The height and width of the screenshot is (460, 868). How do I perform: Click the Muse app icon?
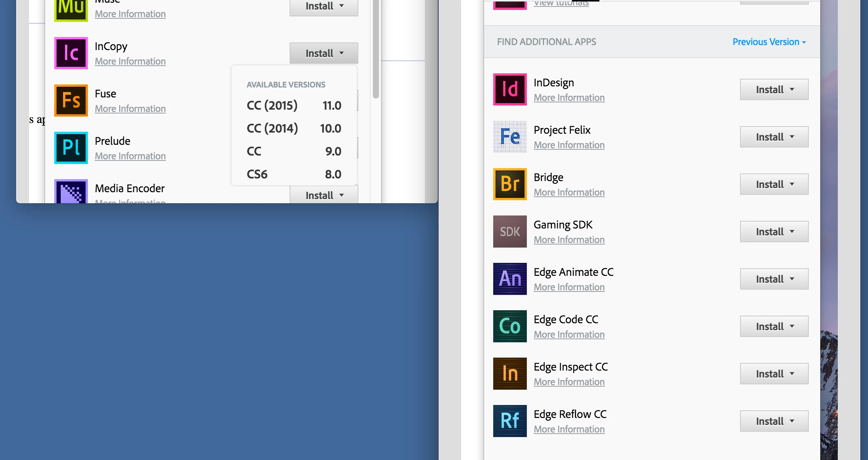71,10
